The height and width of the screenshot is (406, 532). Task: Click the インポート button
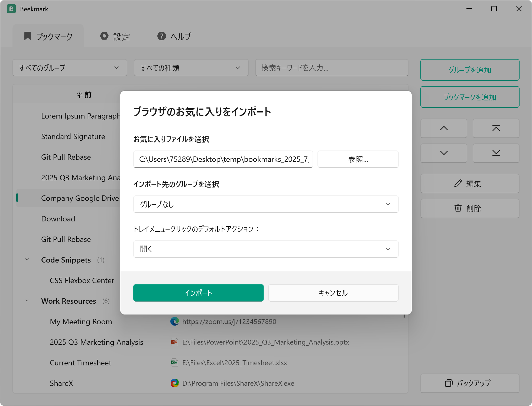tap(198, 293)
